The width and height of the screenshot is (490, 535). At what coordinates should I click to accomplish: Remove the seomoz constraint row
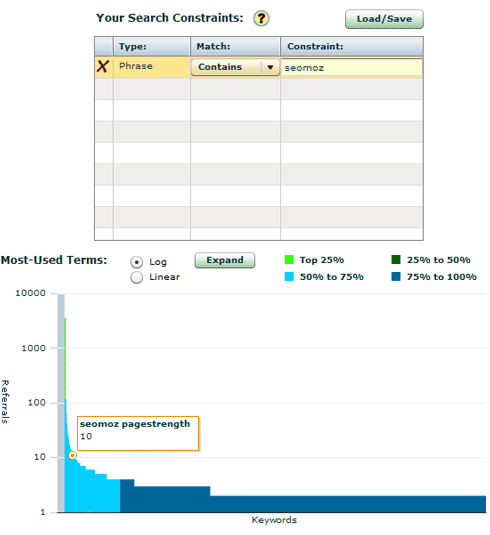(103, 66)
